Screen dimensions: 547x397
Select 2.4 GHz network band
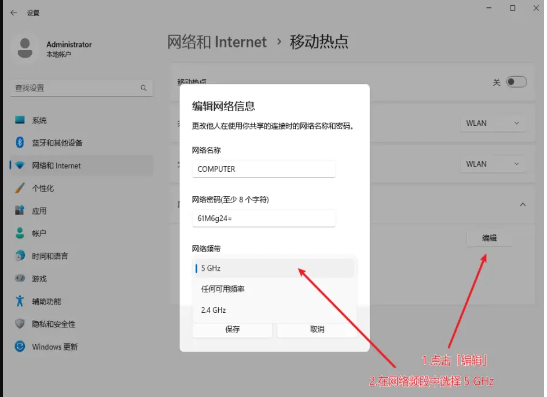(274, 310)
